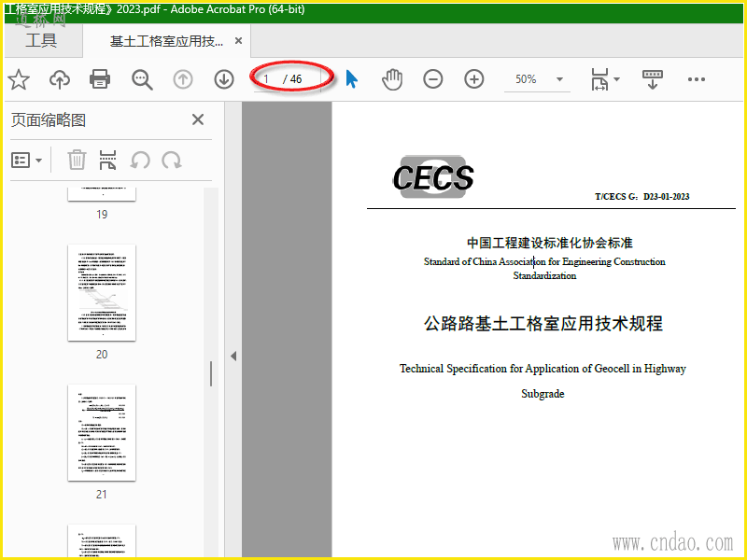Click the fit page width icon

[599, 79]
